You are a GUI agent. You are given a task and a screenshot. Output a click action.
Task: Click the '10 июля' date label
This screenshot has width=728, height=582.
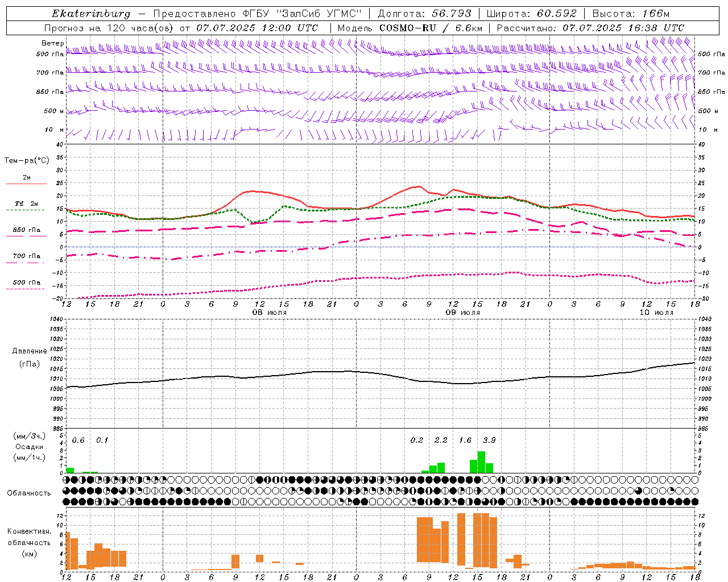click(656, 313)
